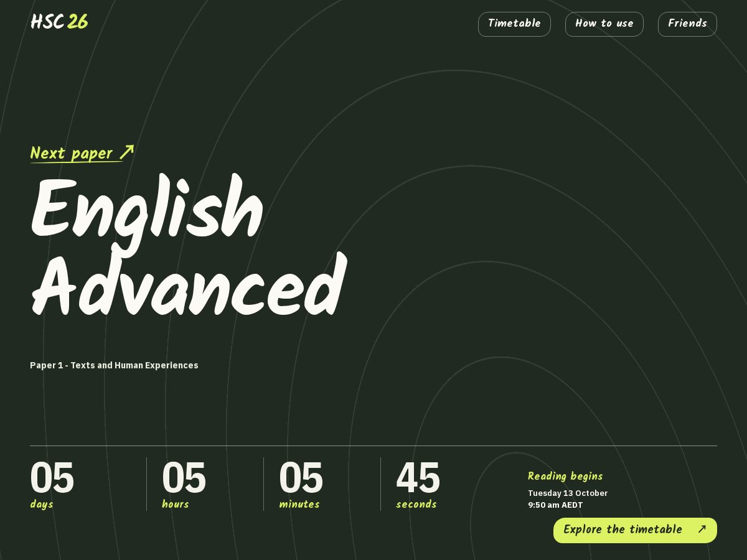This screenshot has width=747, height=560.
Task: Click the Explore the timetable button
Action: [635, 530]
